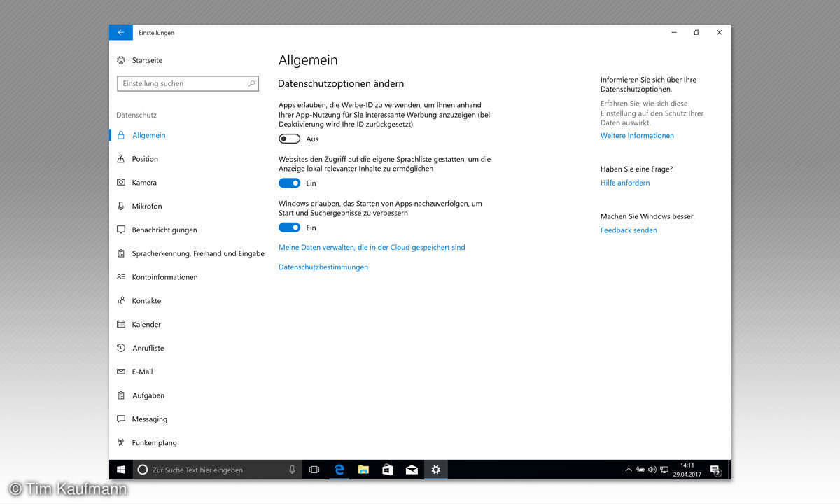Image resolution: width=840 pixels, height=504 pixels.
Task: Show hidden tray icons chevron
Action: [629, 470]
